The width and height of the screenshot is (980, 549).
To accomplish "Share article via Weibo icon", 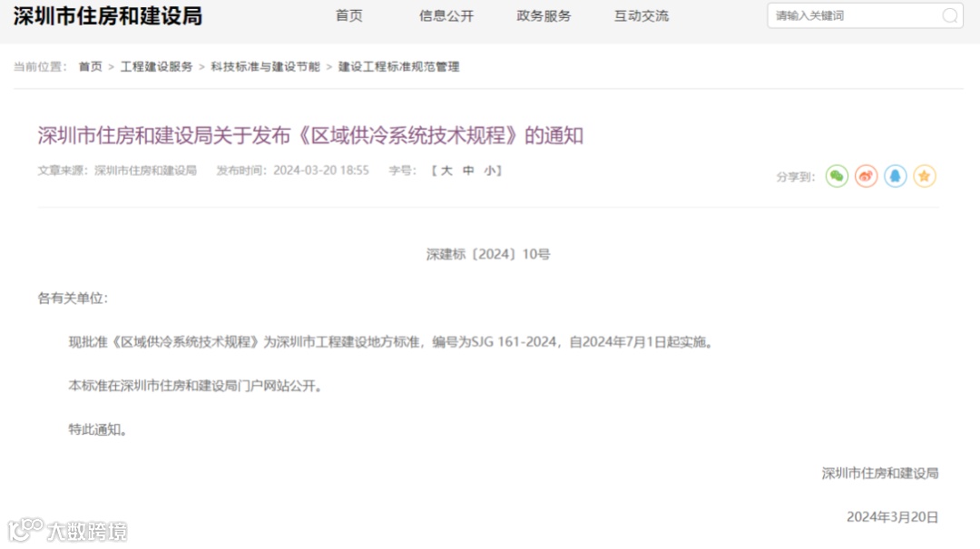I will point(867,176).
